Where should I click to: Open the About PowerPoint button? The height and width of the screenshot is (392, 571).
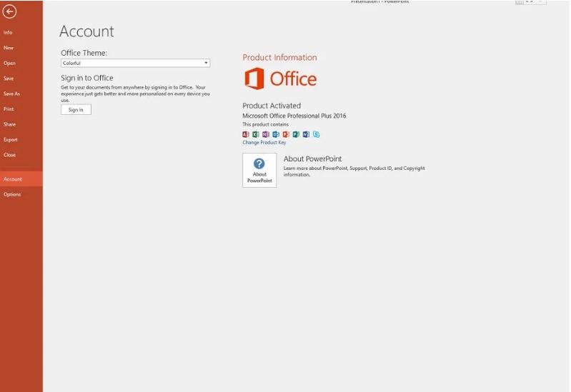click(x=259, y=170)
